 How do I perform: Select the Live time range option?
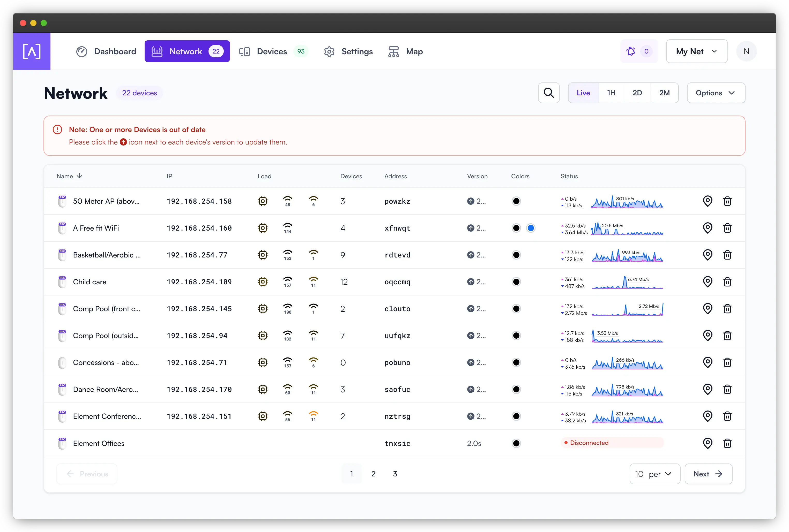(583, 93)
